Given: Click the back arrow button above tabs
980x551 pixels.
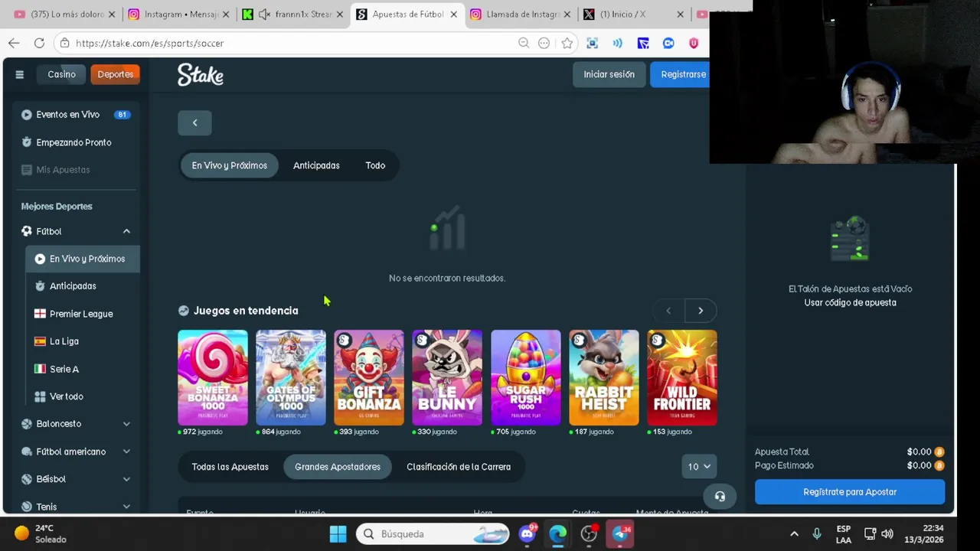Looking at the screenshot, I should tap(194, 122).
